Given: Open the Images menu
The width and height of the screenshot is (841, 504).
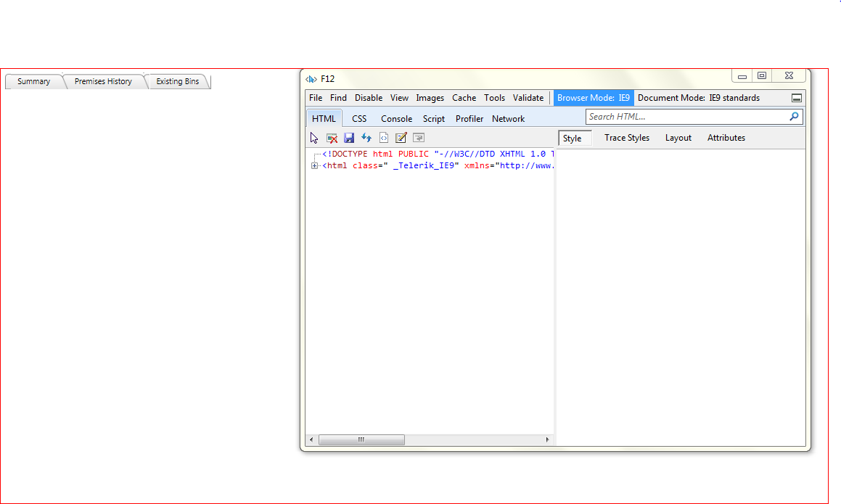Looking at the screenshot, I should 430,98.
